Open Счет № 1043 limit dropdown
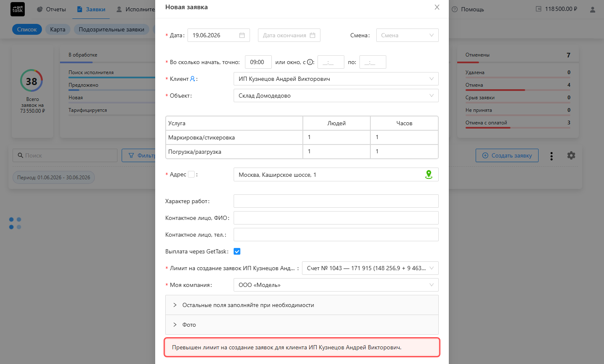The height and width of the screenshot is (364, 604). [370, 268]
